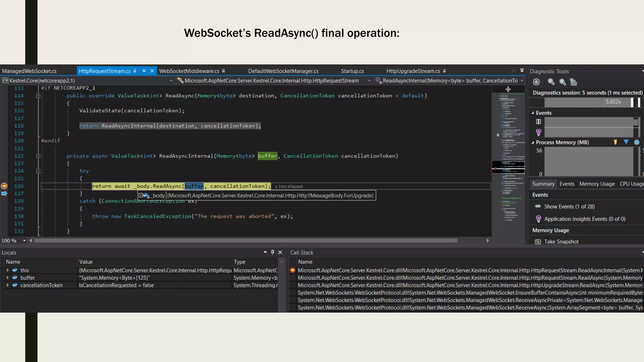Click the scroll-right arrow of editor
644x362 pixels.
click(x=488, y=240)
